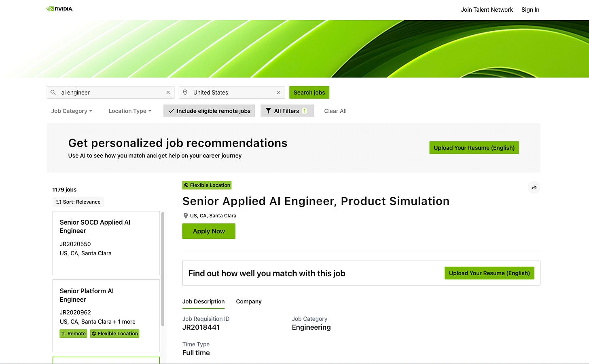Click 'US, CA, Santa Clara + 1 more' text
The height and width of the screenshot is (364, 589).
97,322
